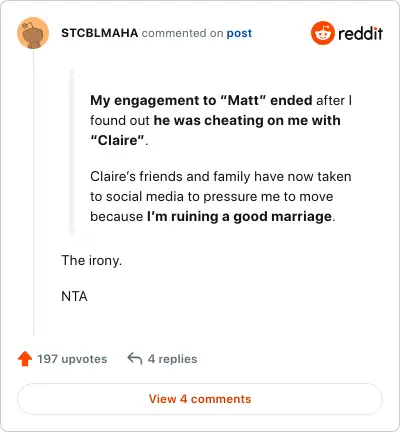
Task: Open the 4 replies label
Action: (172, 359)
